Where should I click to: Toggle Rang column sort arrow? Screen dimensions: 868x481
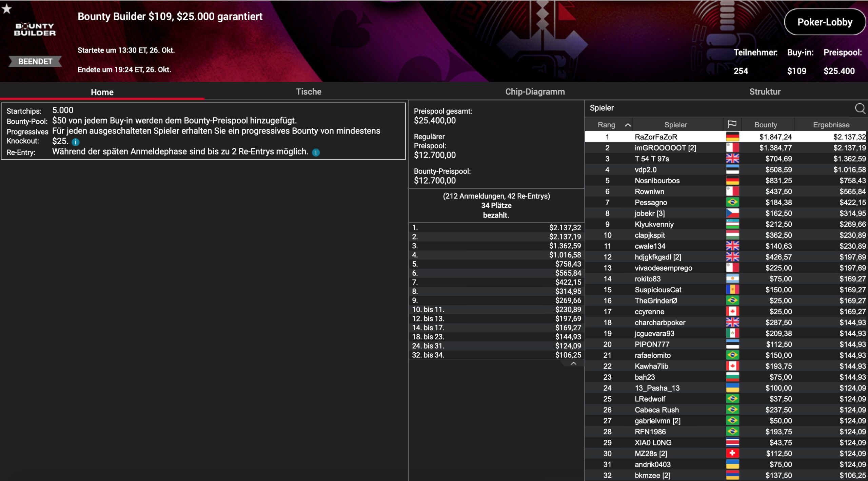click(628, 125)
